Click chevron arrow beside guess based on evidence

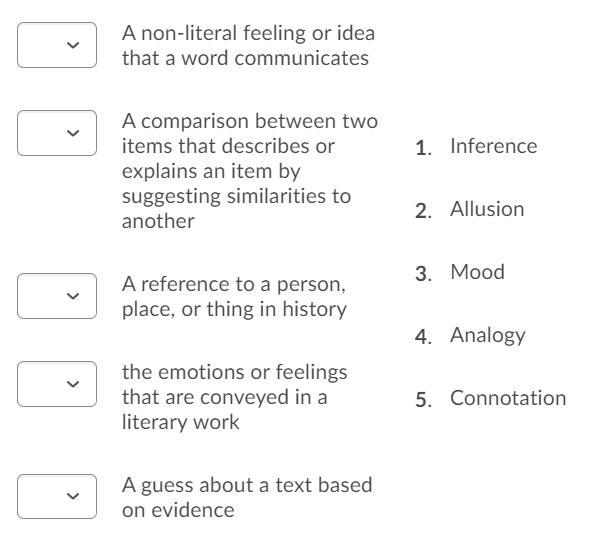(73, 496)
